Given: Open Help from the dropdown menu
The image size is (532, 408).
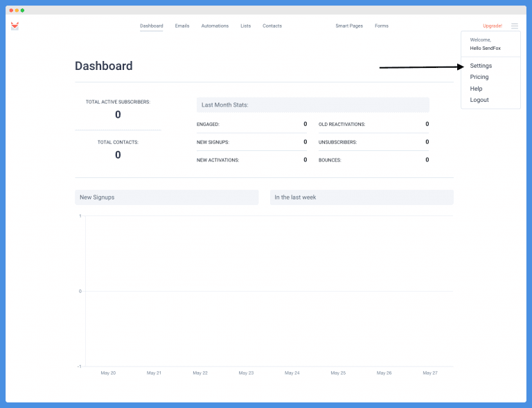Looking at the screenshot, I should click(x=476, y=89).
